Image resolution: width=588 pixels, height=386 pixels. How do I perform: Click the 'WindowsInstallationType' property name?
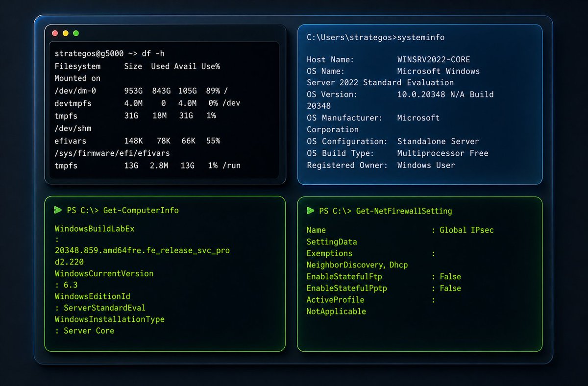[x=109, y=319]
